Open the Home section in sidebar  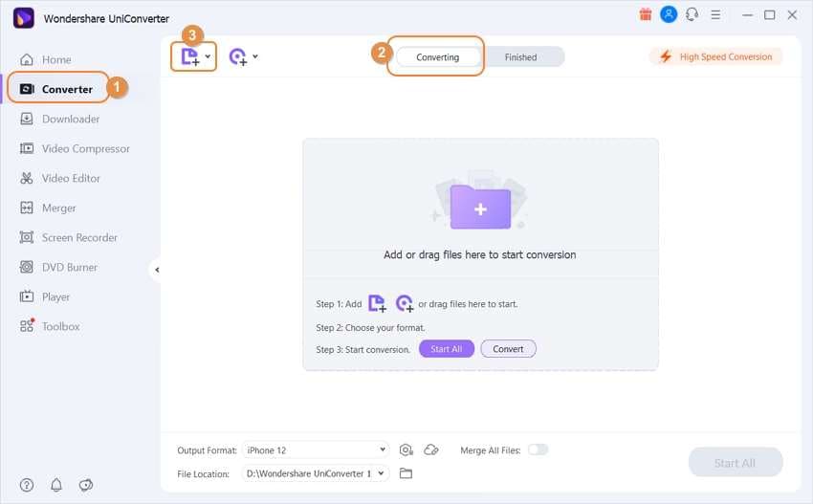tap(46, 59)
